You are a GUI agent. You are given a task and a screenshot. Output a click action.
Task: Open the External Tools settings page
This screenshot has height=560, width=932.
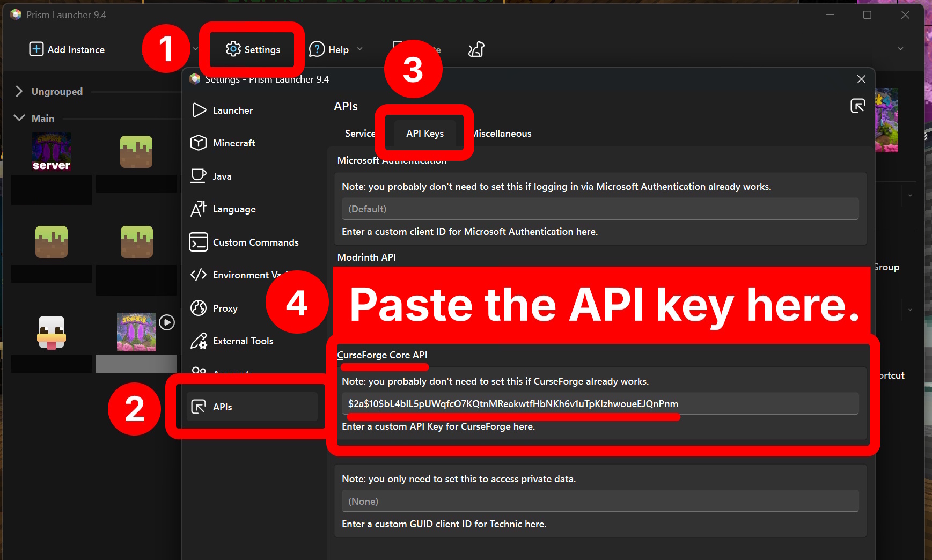(243, 341)
